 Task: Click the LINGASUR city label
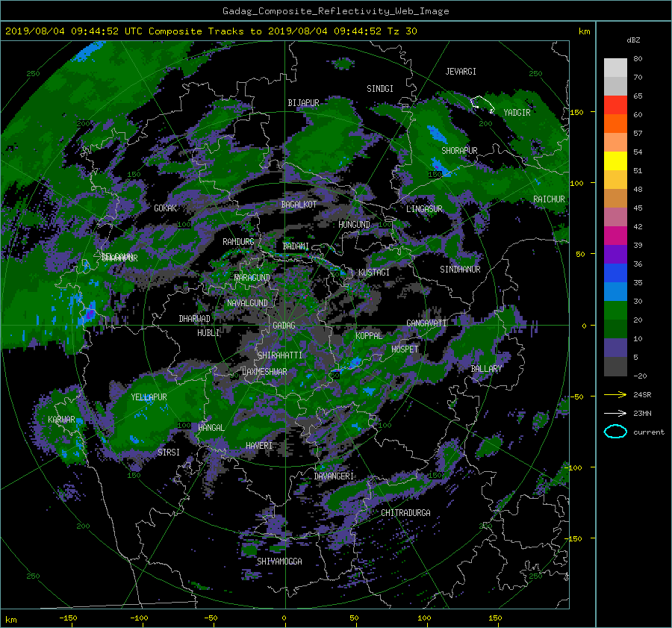coord(424,209)
